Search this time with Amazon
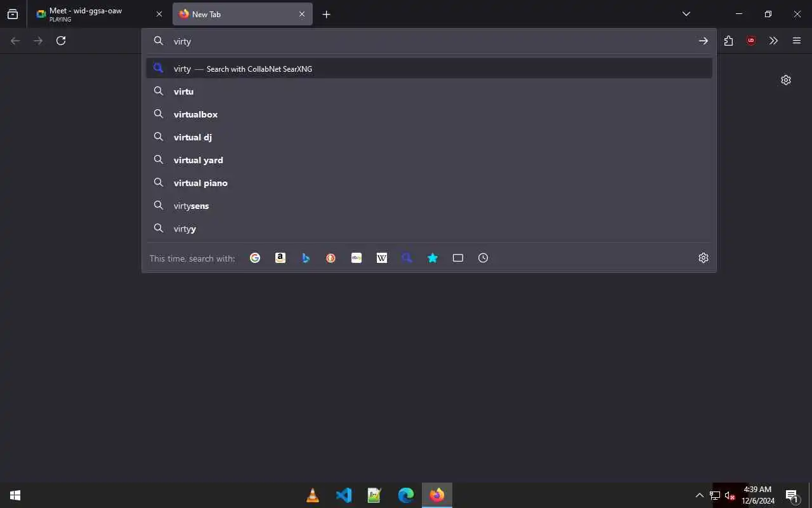The width and height of the screenshot is (812, 508). 280,258
